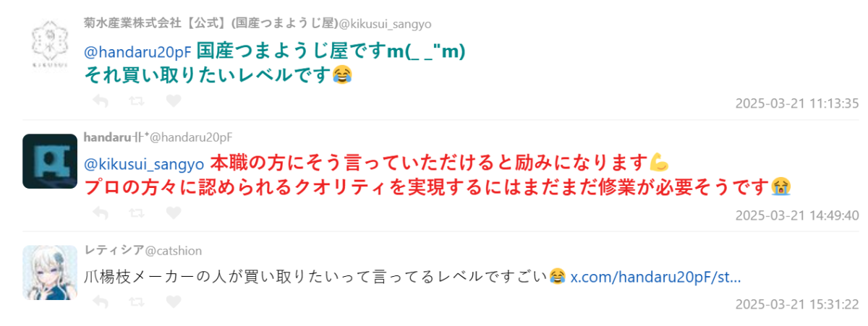Open レティシア's anime girl avatar
This screenshot has width=868, height=326.
(50, 273)
